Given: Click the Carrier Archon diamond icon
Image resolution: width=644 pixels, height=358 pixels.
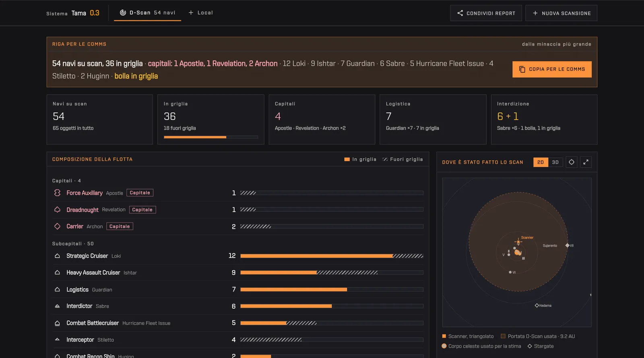Looking at the screenshot, I should (57, 226).
